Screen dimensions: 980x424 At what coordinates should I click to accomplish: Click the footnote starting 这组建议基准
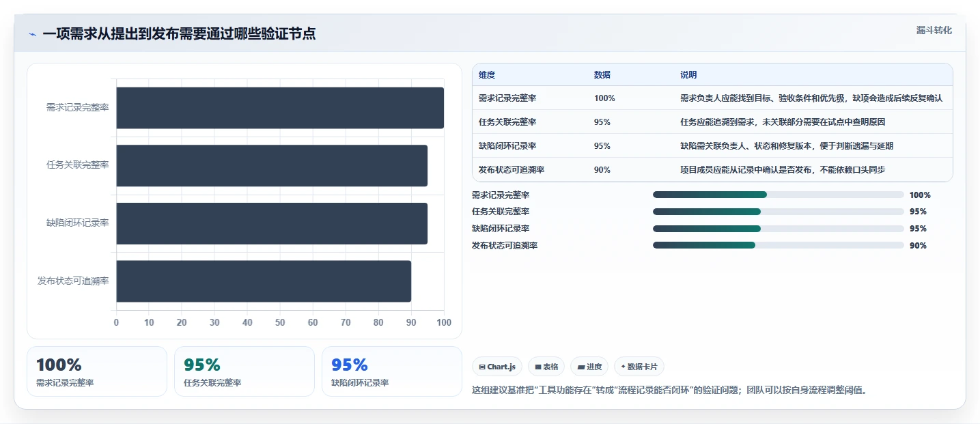click(670, 391)
